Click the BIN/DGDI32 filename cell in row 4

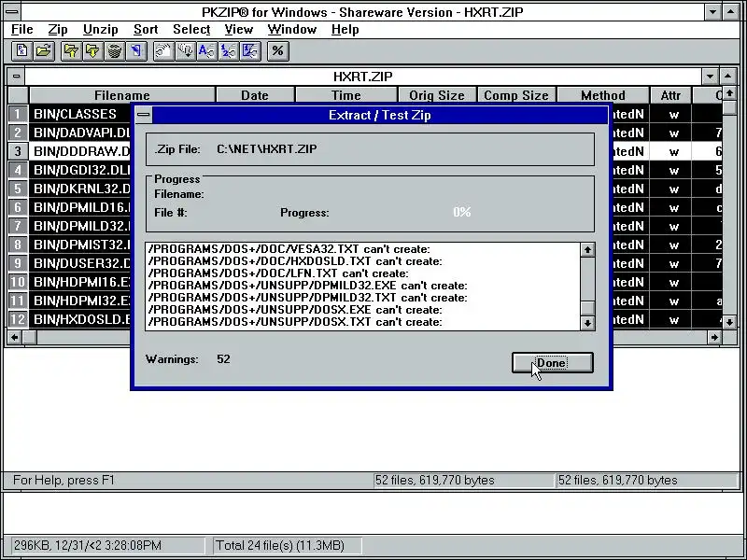[80, 170]
